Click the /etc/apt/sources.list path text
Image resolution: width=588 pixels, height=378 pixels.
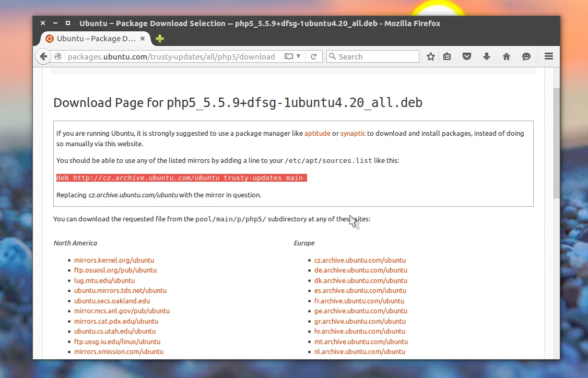coord(328,160)
